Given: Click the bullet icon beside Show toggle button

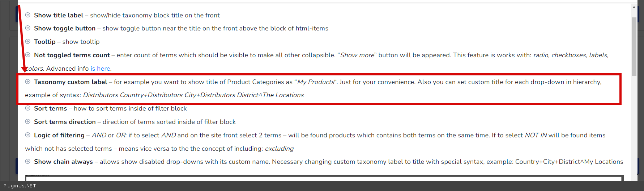Looking at the screenshot, I should (x=28, y=28).
